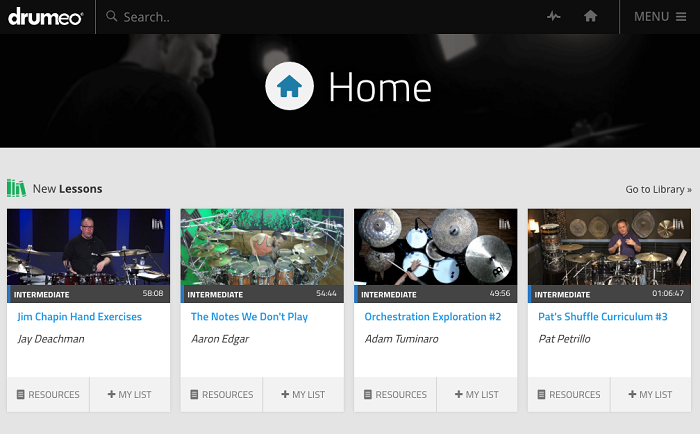Click the green books New Lessons icon

tap(16, 188)
